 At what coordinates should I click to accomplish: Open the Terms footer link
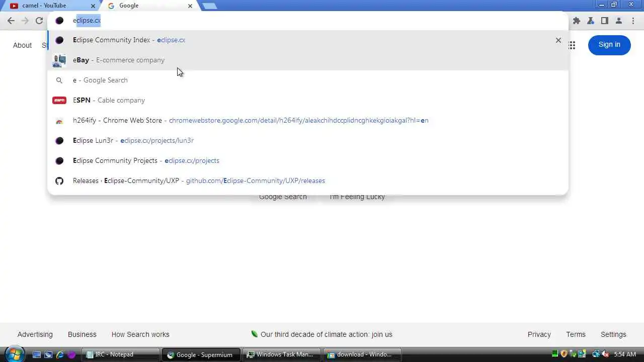coord(576,334)
